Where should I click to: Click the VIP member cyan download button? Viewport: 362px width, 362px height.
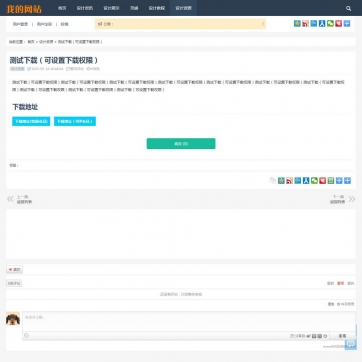75,121
